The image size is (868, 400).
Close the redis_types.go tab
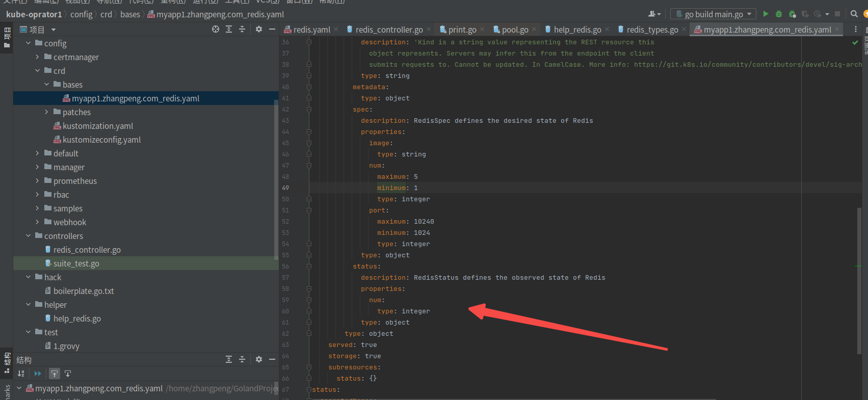684,30
